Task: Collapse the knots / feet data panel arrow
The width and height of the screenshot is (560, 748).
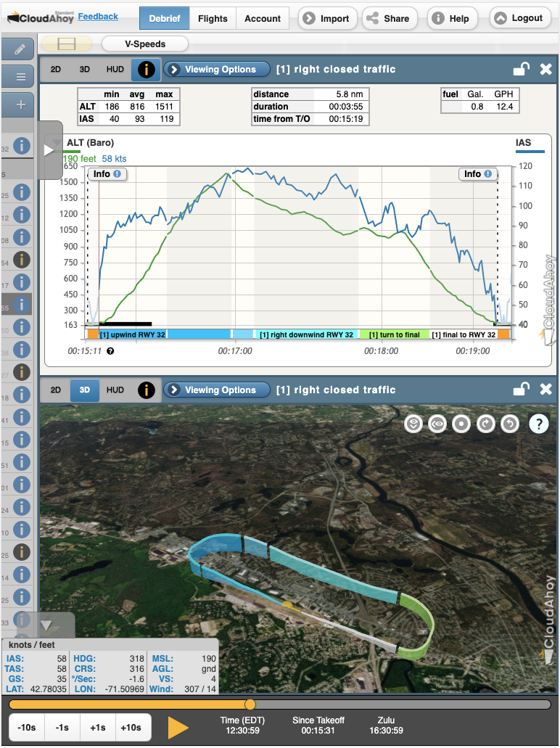Action: coord(45,625)
